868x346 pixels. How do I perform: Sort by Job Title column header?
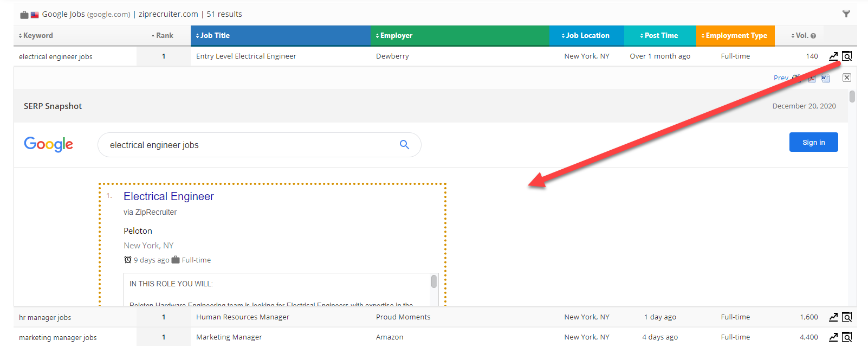coord(215,36)
